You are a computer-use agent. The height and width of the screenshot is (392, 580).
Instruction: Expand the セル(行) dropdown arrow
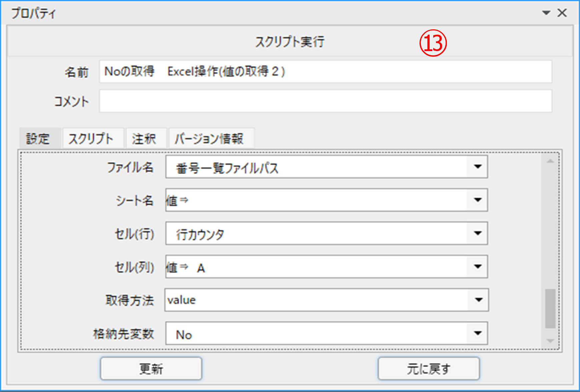point(478,233)
